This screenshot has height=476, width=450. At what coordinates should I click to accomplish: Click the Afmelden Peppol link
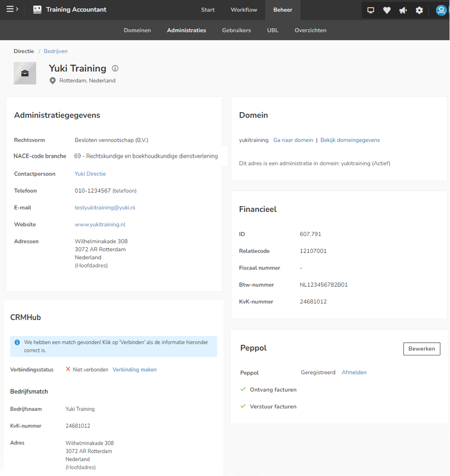coord(354,372)
